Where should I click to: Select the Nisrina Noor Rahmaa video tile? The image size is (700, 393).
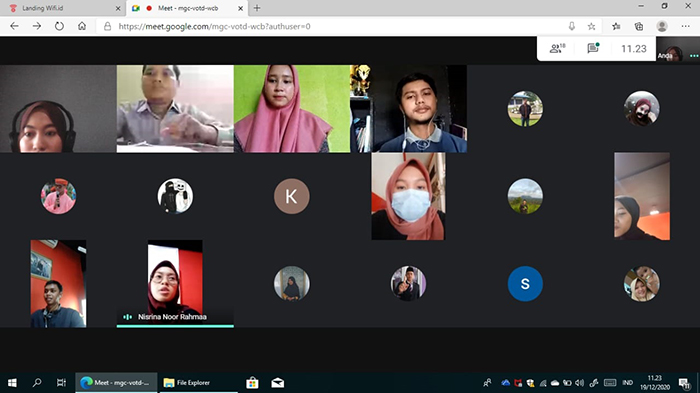[x=175, y=284]
